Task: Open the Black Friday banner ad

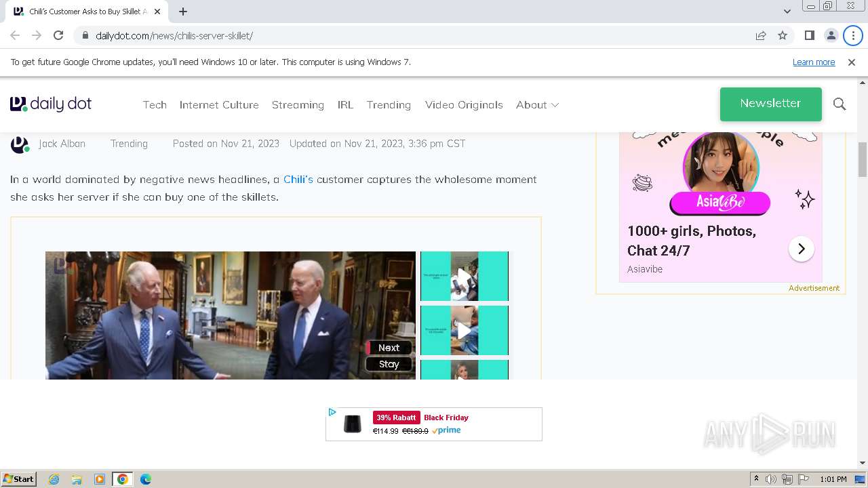Action: pos(434,424)
